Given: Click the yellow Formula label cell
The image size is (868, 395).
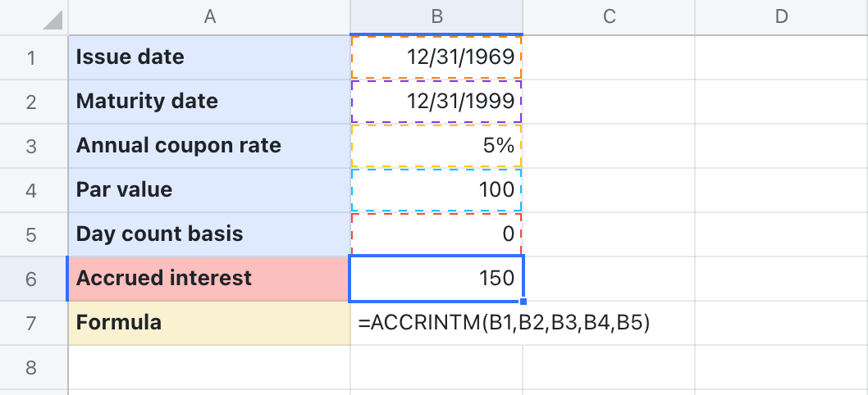Looking at the screenshot, I should (x=209, y=323).
